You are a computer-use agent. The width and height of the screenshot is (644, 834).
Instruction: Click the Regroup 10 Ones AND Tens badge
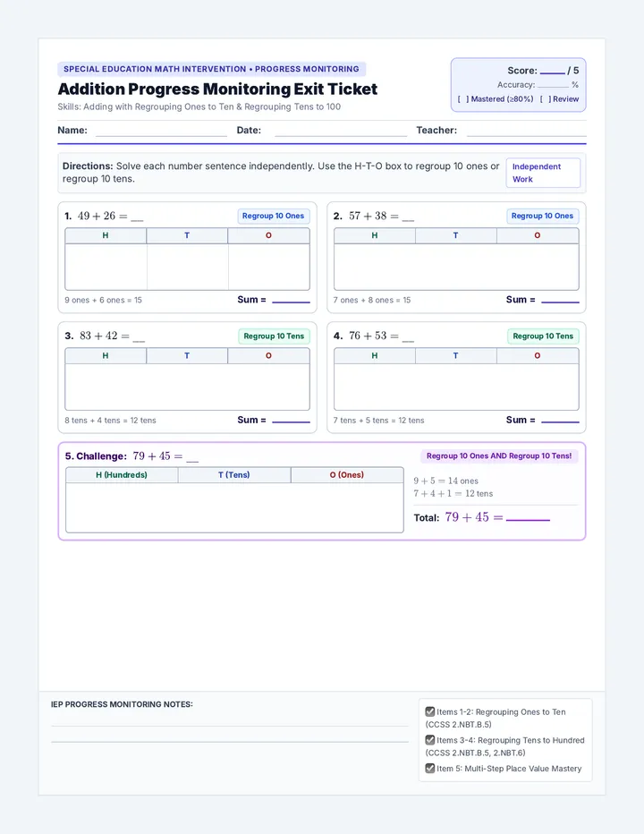tap(499, 455)
